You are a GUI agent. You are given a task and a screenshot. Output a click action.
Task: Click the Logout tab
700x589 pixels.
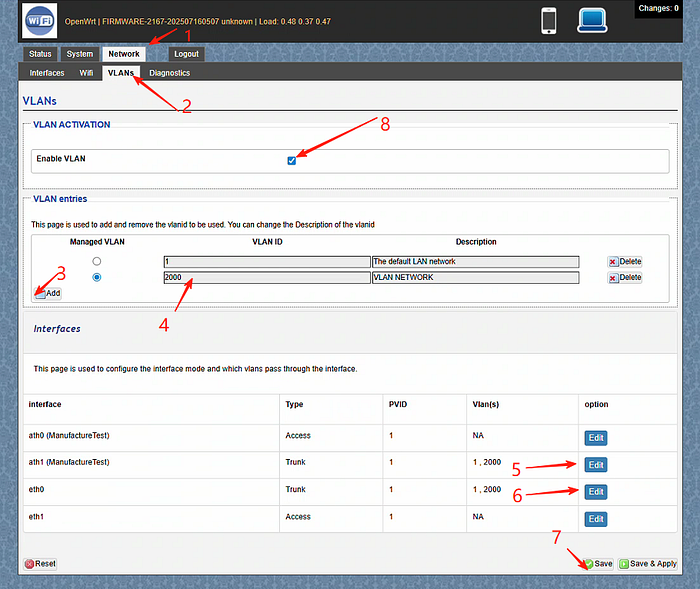(186, 54)
